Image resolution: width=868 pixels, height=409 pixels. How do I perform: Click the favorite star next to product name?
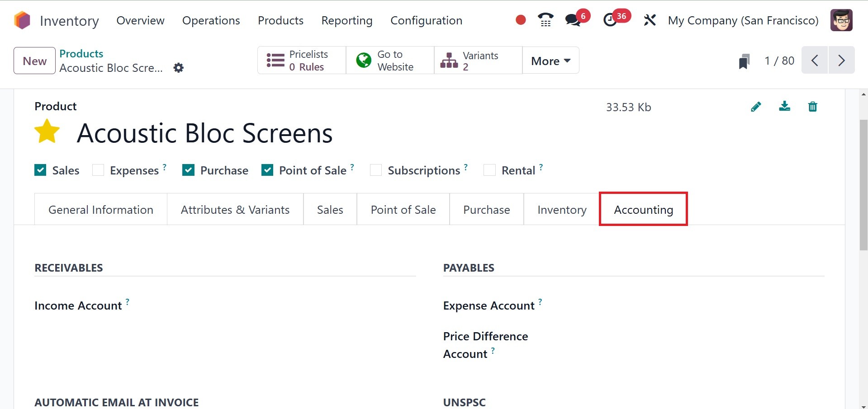tap(47, 132)
